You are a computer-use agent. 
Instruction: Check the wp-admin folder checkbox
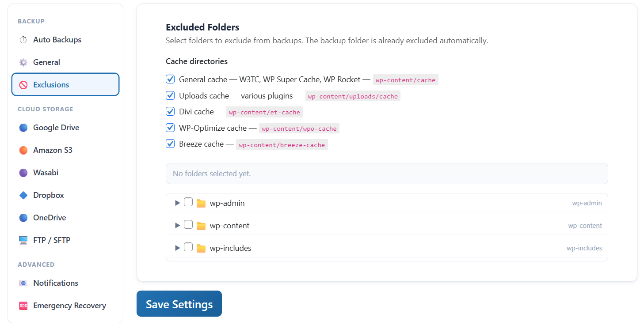point(188,202)
